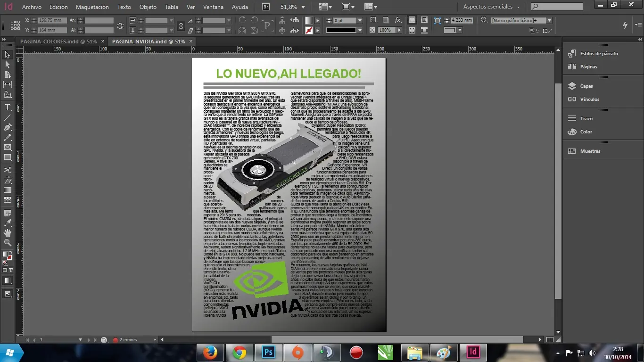The width and height of the screenshot is (644, 362).
Task: Toggle formatting affects container button
Action: 5,271
